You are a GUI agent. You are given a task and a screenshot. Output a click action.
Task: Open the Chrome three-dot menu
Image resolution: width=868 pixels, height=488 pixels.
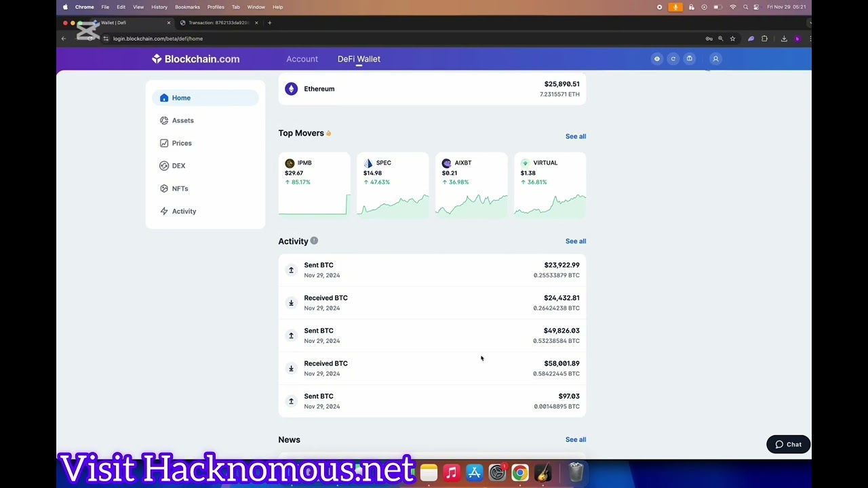810,39
